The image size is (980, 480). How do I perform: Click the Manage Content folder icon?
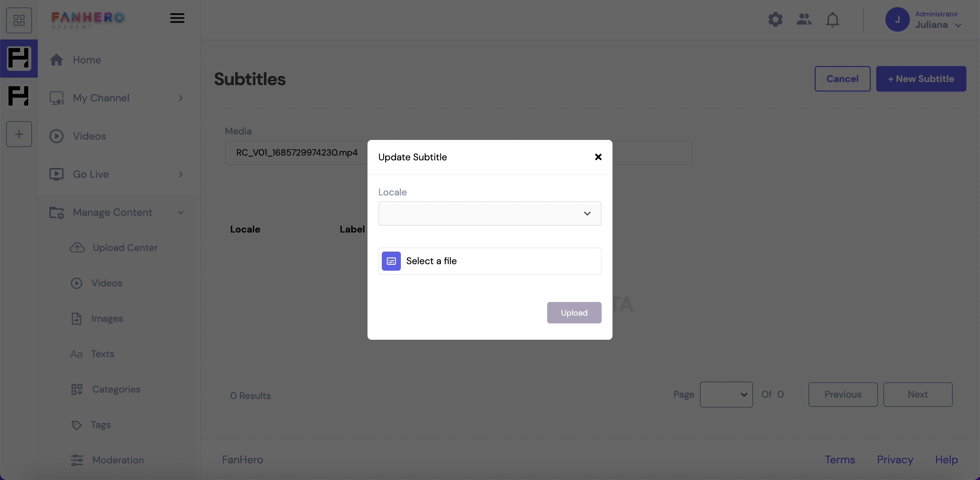pos(56,212)
